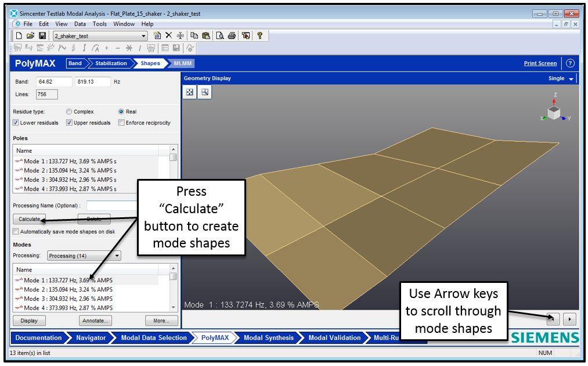588x366 pixels.
Task: Open the Edit menu
Action: coord(44,24)
